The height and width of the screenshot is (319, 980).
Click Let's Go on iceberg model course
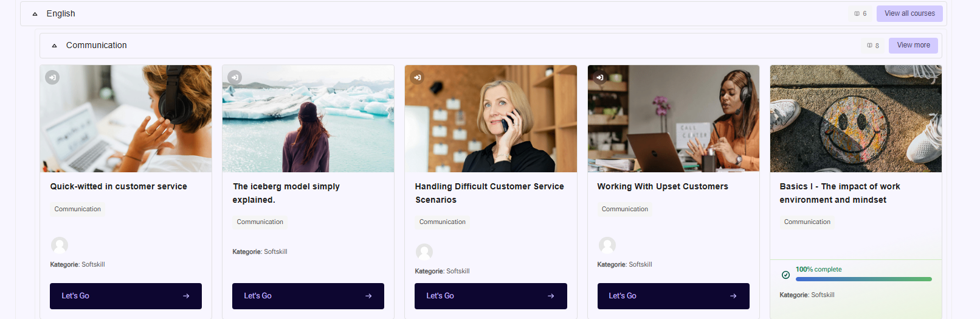[308, 296]
